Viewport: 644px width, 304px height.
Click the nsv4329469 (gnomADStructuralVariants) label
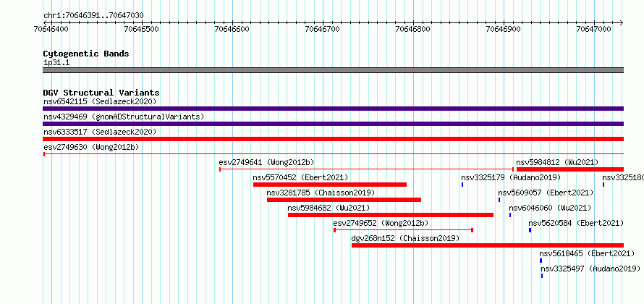[124, 117]
